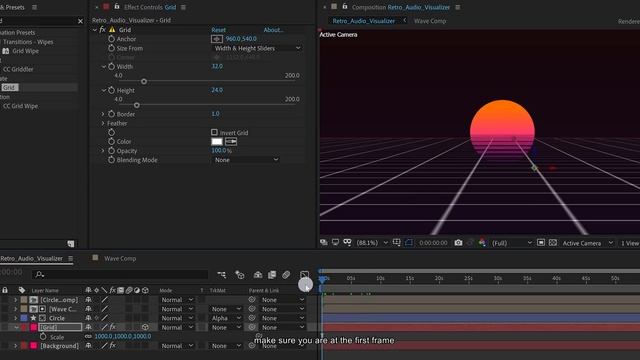Screen dimensions: 640x360
Task: Expand the Feather property group
Action: pos(103,123)
